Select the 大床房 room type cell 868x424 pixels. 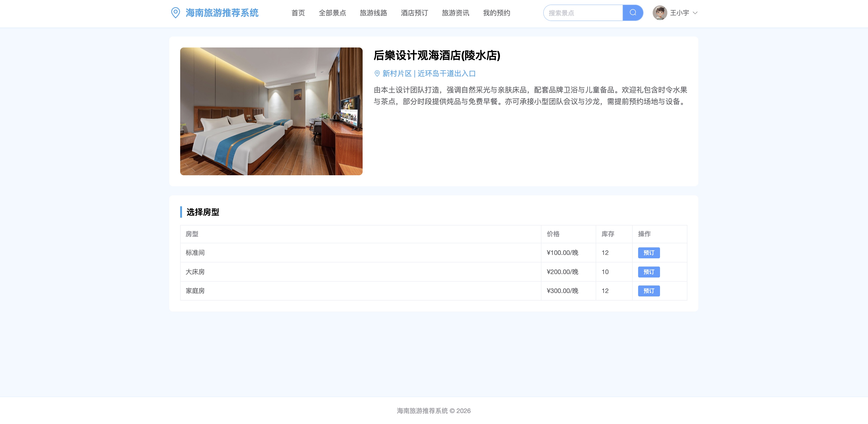coord(361,272)
